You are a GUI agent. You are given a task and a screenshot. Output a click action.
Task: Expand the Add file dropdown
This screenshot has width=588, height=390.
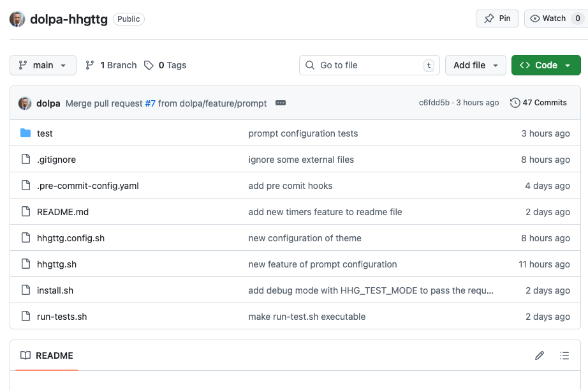pyautogui.click(x=475, y=65)
